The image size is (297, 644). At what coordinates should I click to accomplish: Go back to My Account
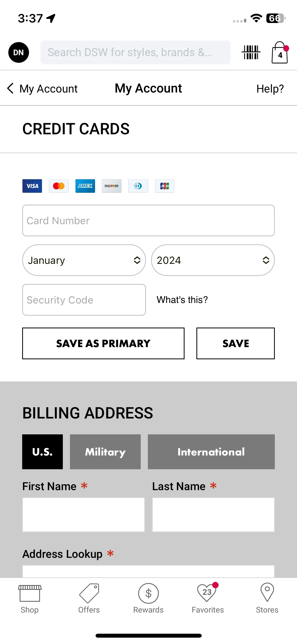pyautogui.click(x=42, y=89)
